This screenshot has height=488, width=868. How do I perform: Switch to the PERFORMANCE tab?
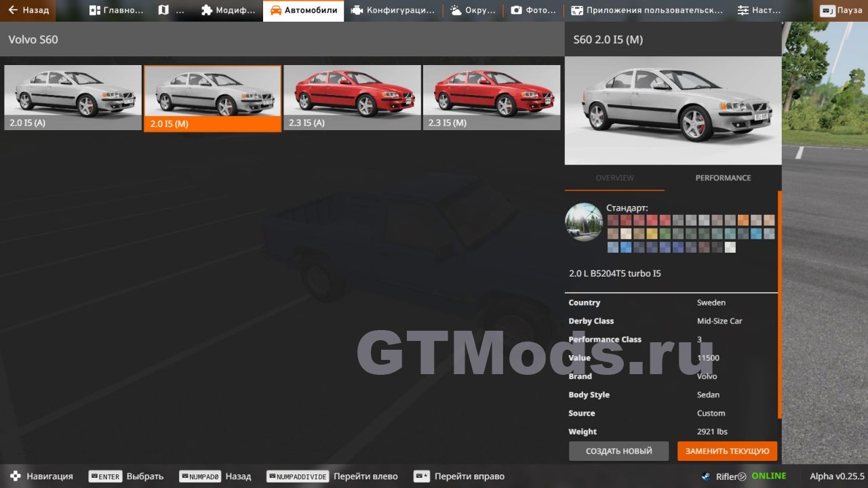pos(723,178)
